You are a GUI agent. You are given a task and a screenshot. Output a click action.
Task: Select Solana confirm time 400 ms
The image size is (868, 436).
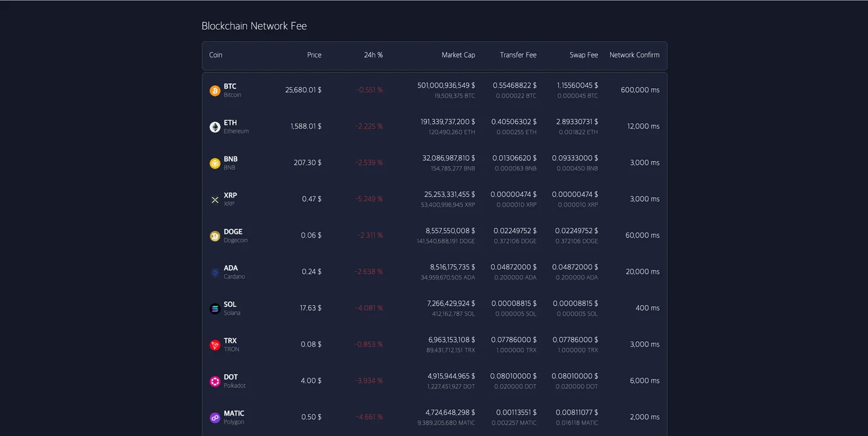(647, 308)
